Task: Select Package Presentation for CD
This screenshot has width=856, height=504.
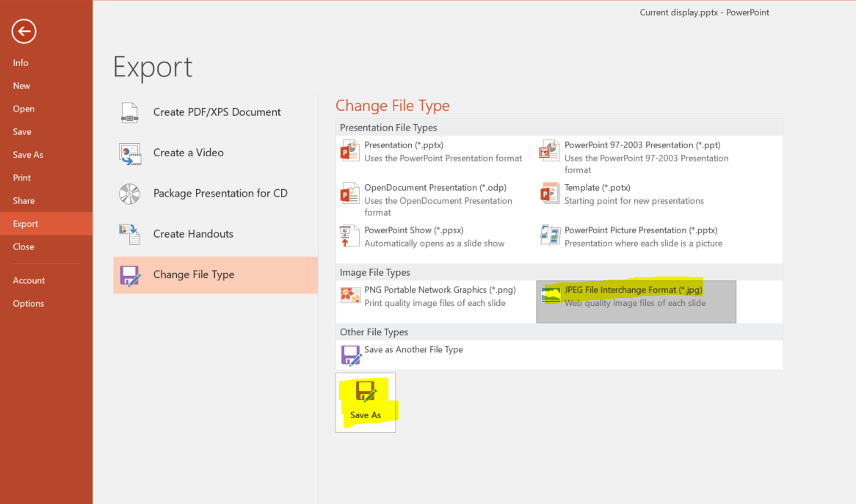Action: 216,193
